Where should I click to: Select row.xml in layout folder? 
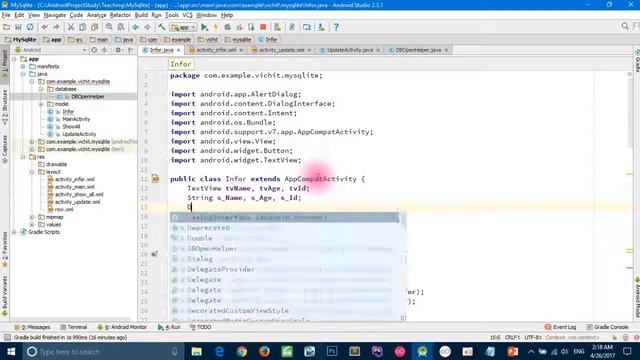point(64,209)
